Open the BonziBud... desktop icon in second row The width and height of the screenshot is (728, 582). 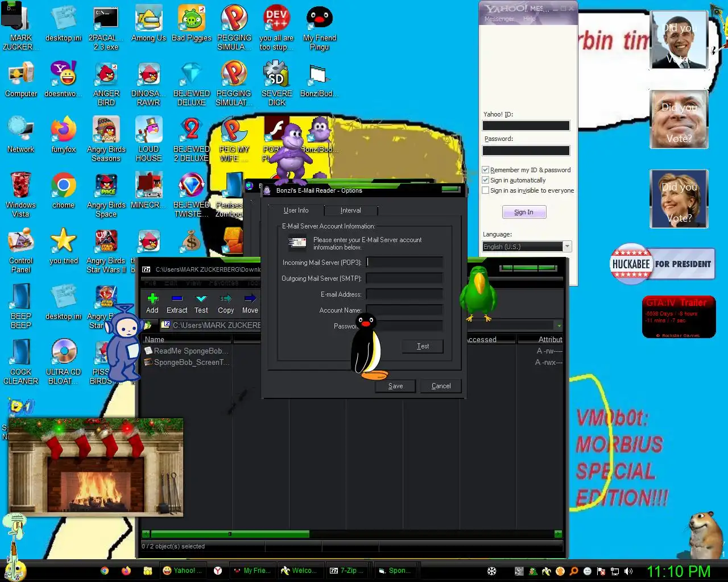pos(318,80)
